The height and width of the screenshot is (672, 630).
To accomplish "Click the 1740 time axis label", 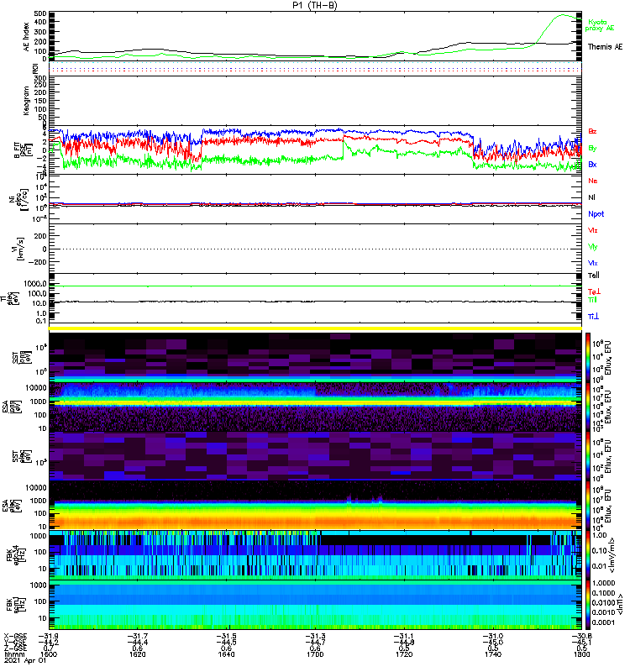I will [x=493, y=654].
